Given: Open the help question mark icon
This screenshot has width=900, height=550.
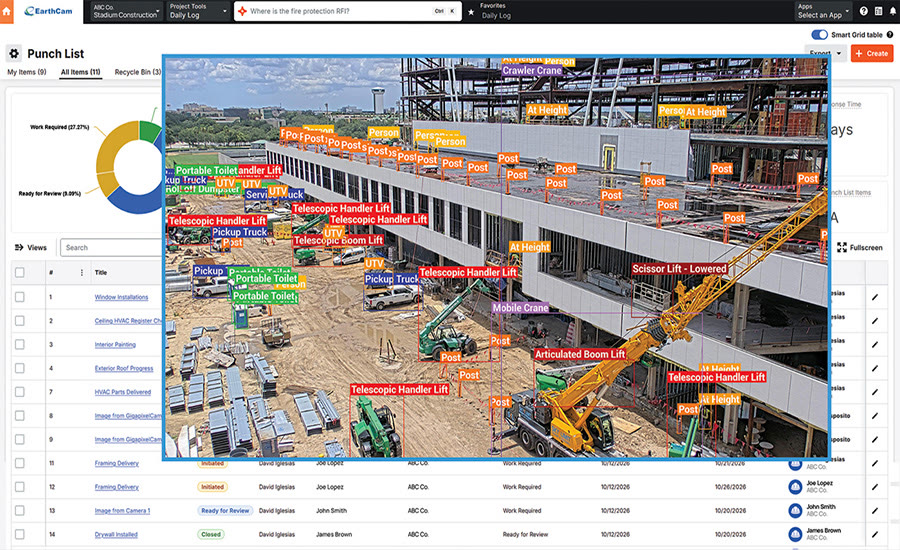Looking at the screenshot, I should point(864,11).
